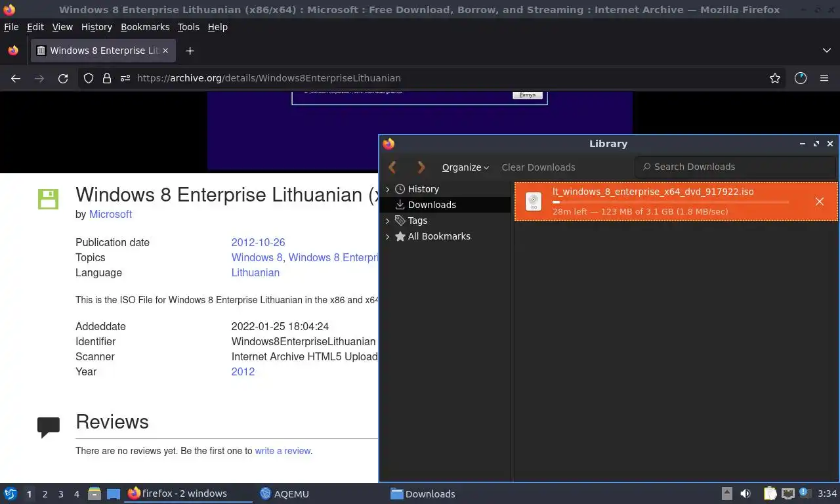Click the green floppy disk software icon

pos(49,199)
